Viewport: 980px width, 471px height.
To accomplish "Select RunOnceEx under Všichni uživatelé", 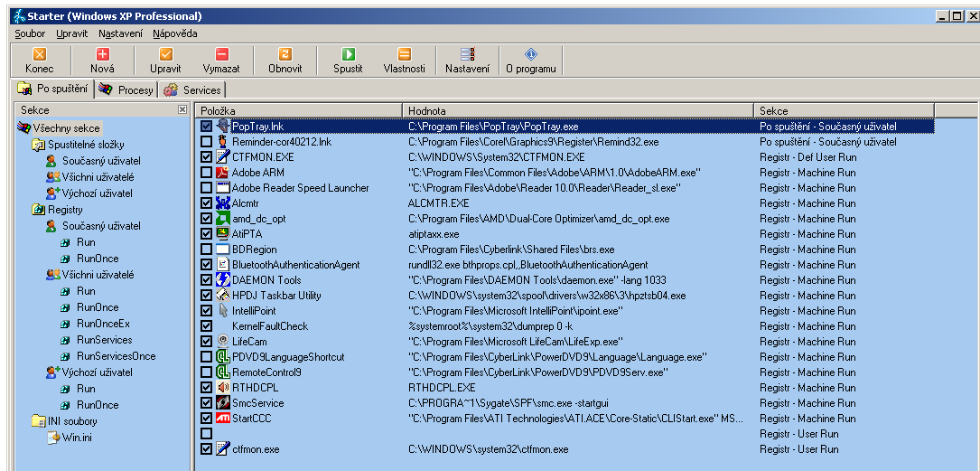I will [x=103, y=324].
